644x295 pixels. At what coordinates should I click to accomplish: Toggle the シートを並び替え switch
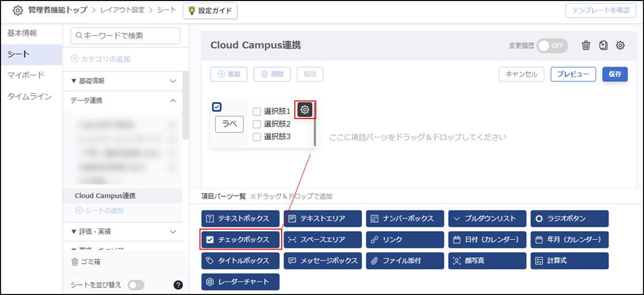(136, 285)
